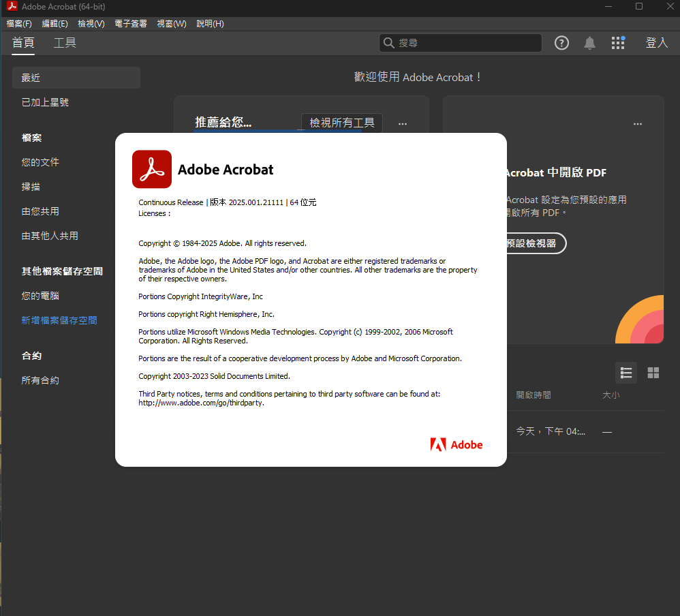Open the apps grid icon

(618, 43)
